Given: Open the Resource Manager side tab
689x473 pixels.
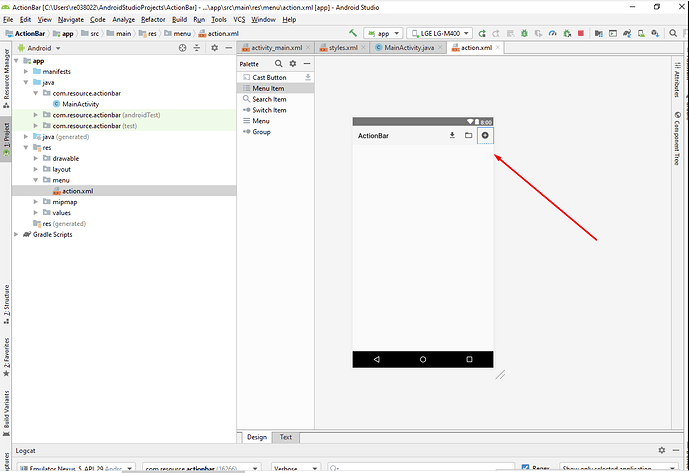Looking at the screenshot, I should click(x=6, y=77).
